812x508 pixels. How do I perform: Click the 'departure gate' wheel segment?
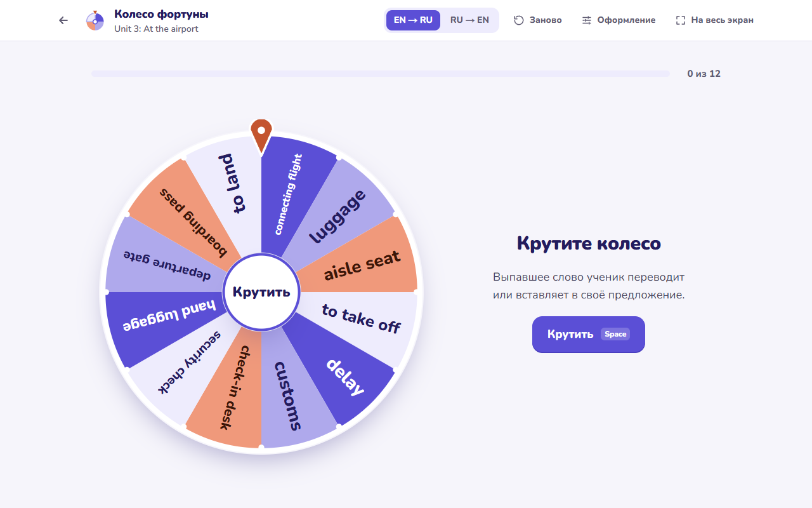[x=167, y=265]
